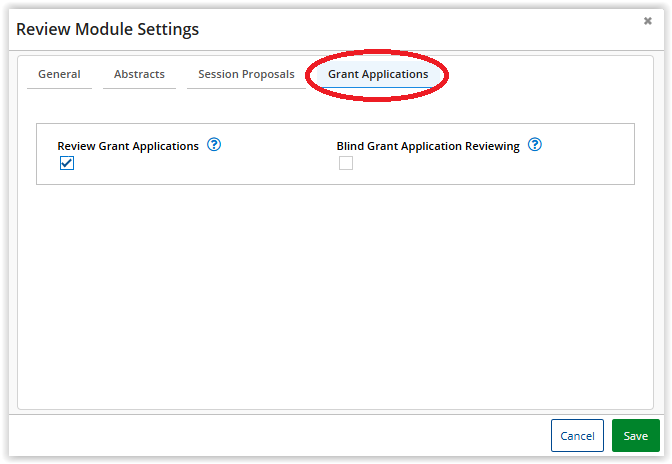Open help for Review Grant Applications

214,145
